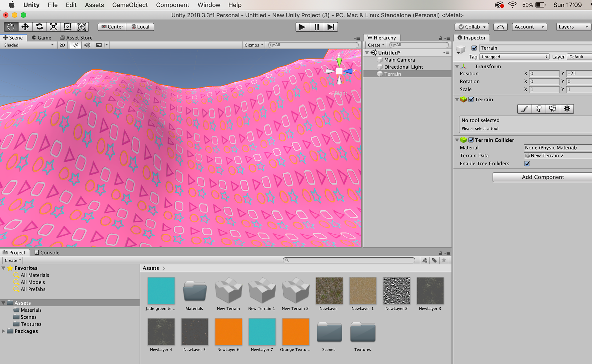Open the Layers dropdown
The image size is (592, 364).
(573, 27)
